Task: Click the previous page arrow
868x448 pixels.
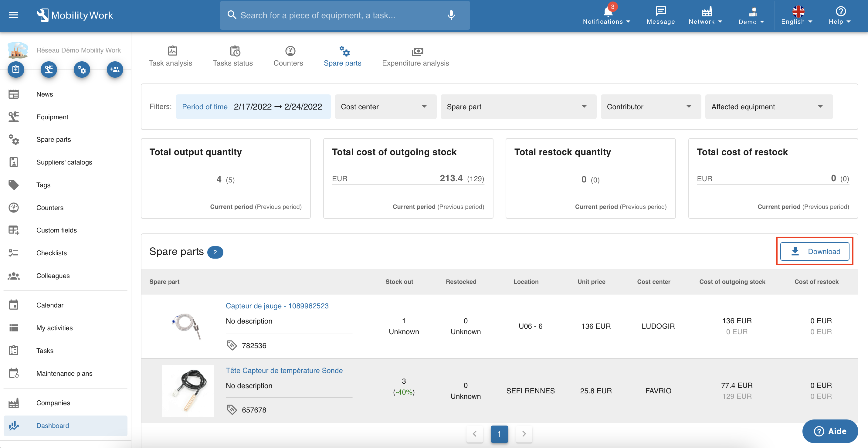Action: tap(474, 434)
